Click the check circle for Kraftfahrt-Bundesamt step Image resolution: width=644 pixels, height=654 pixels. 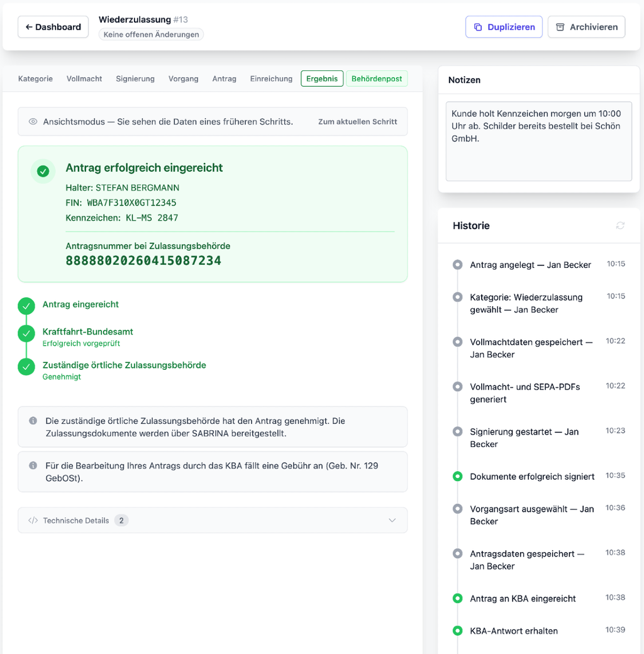coord(26,333)
